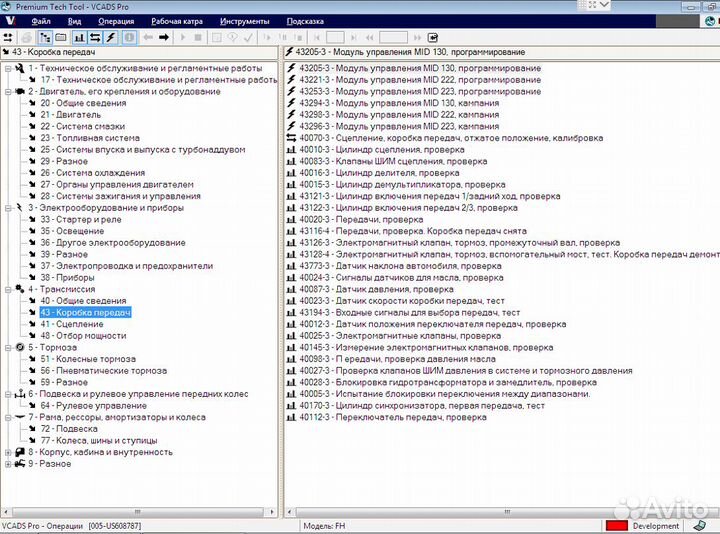
Task: Click the play button in toolbar
Action: click(183, 38)
